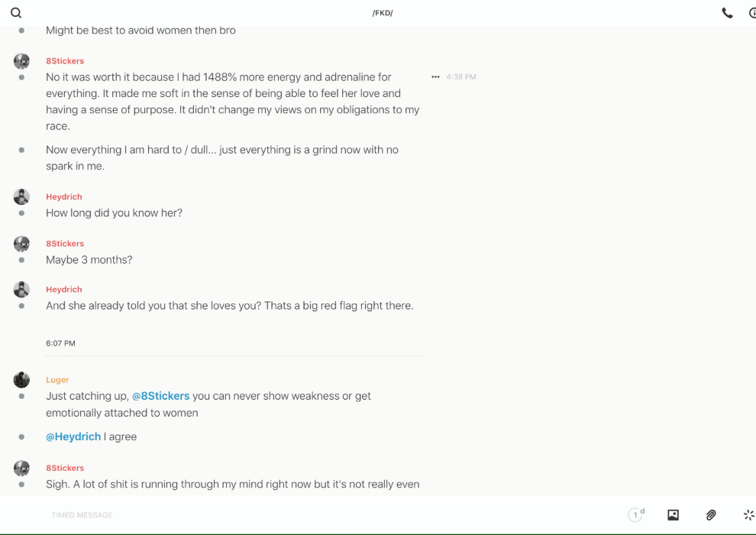Click the image attachment icon
This screenshot has width=756, height=535.
673,515
